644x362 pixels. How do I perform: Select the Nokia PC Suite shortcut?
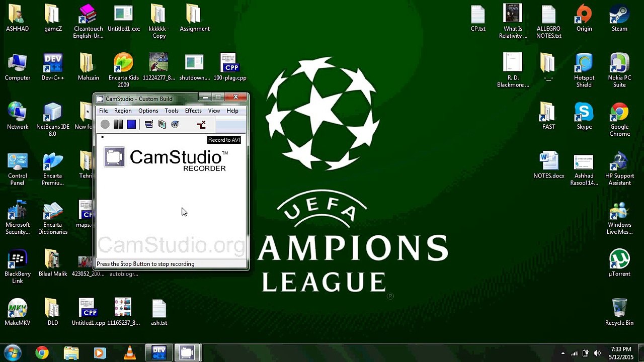(x=619, y=70)
